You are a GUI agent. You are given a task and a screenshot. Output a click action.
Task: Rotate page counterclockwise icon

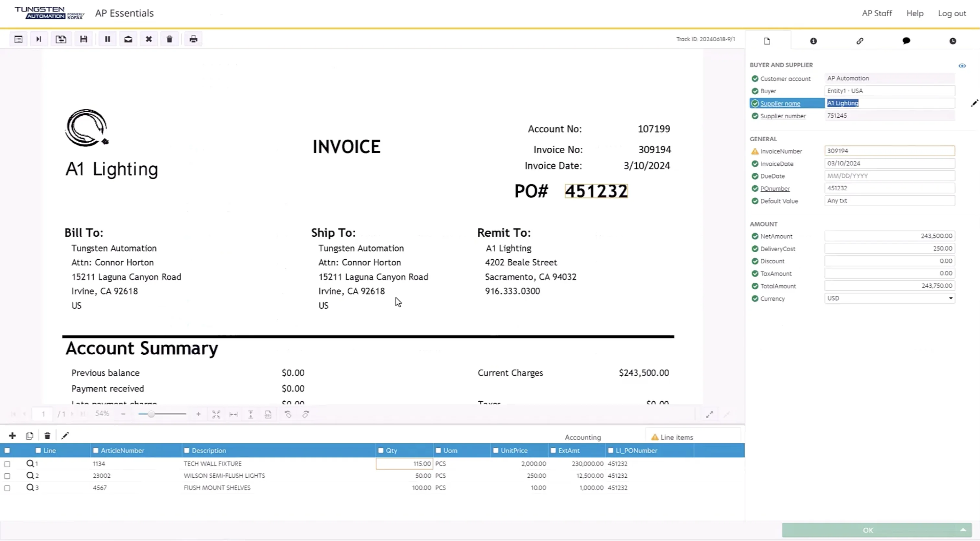point(288,414)
